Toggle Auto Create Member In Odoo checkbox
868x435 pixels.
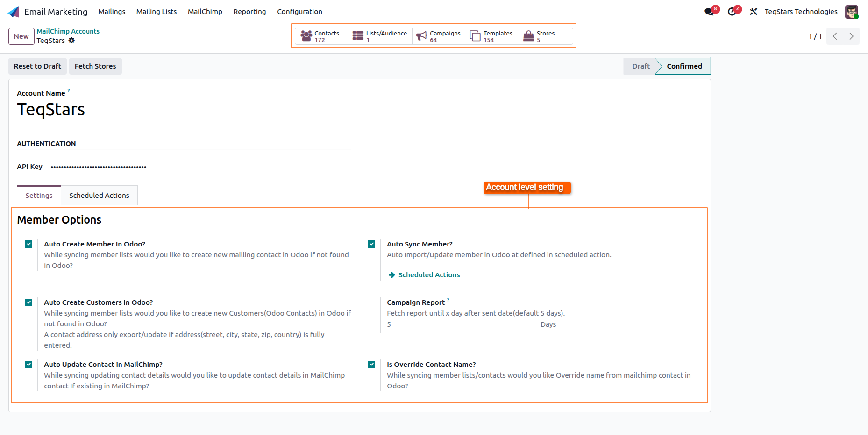29,244
